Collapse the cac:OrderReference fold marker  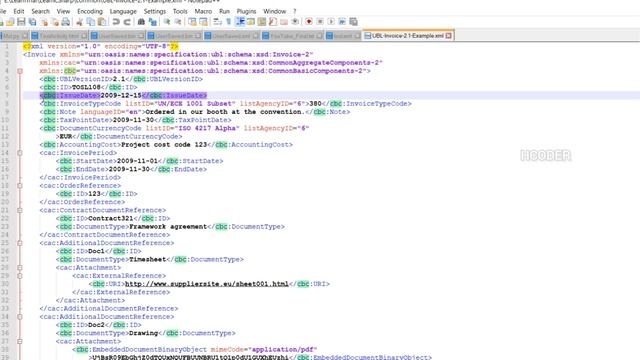point(20,186)
